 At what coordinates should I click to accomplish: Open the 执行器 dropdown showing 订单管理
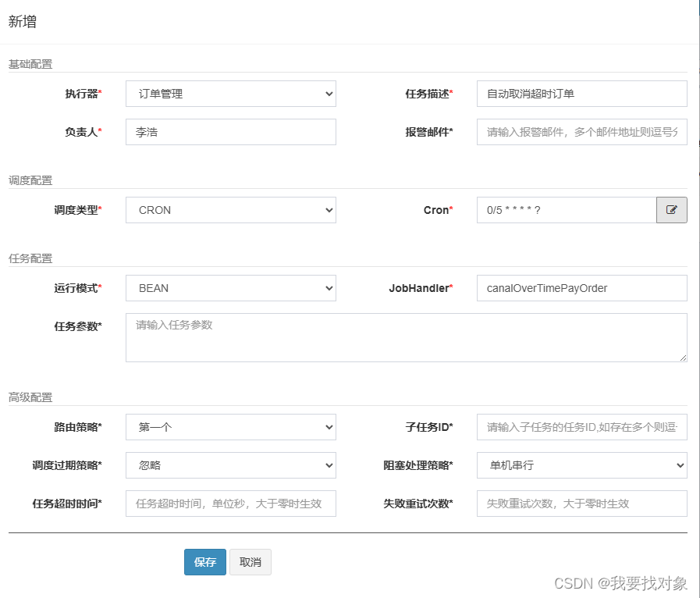click(x=231, y=94)
